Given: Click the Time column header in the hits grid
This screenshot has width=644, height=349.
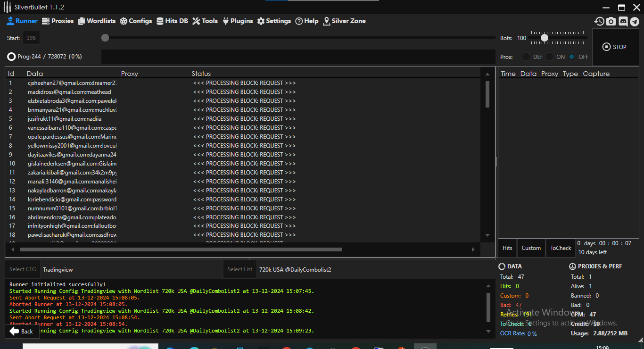Looking at the screenshot, I should coord(508,74).
